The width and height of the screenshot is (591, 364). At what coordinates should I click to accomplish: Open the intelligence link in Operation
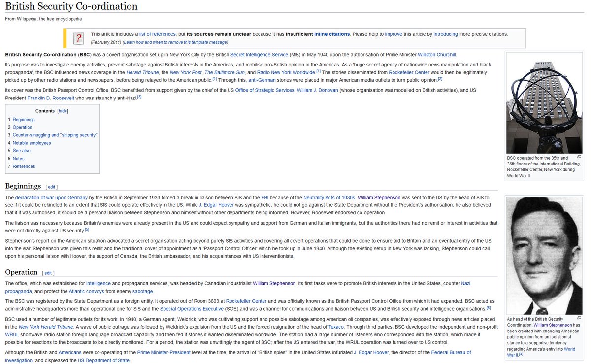[98, 284]
